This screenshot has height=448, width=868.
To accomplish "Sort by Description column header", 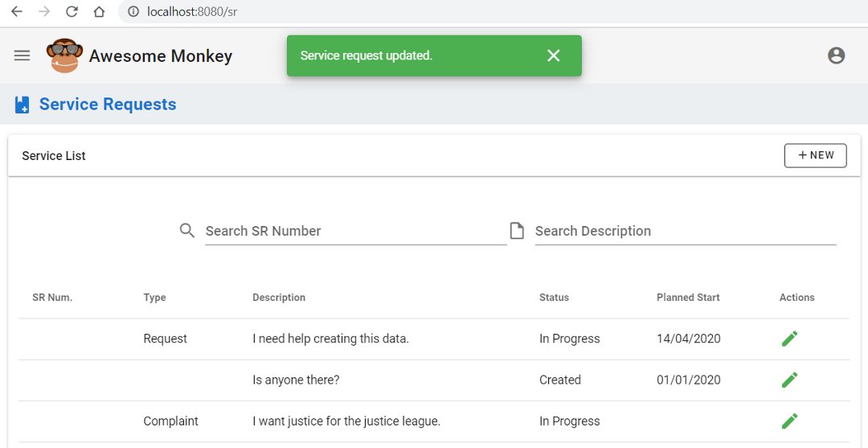I will point(278,298).
